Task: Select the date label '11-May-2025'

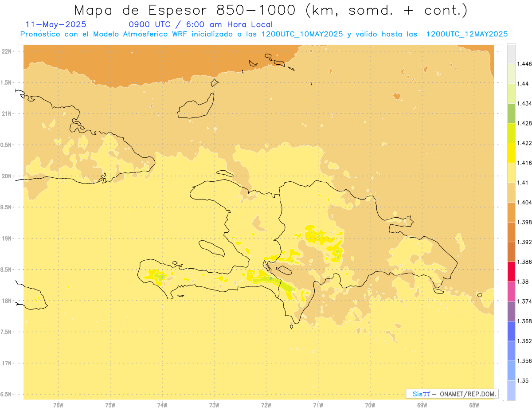Action: point(56,24)
